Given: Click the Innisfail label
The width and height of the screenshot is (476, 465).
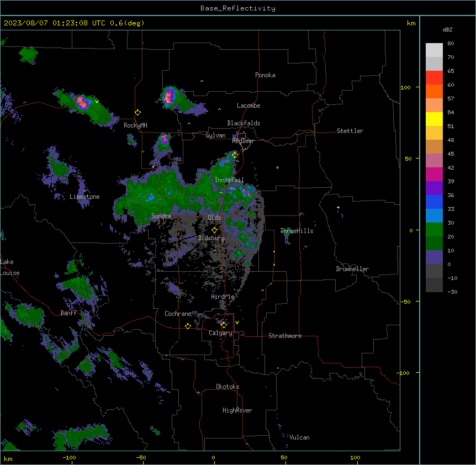Looking at the screenshot, I should point(229,180).
